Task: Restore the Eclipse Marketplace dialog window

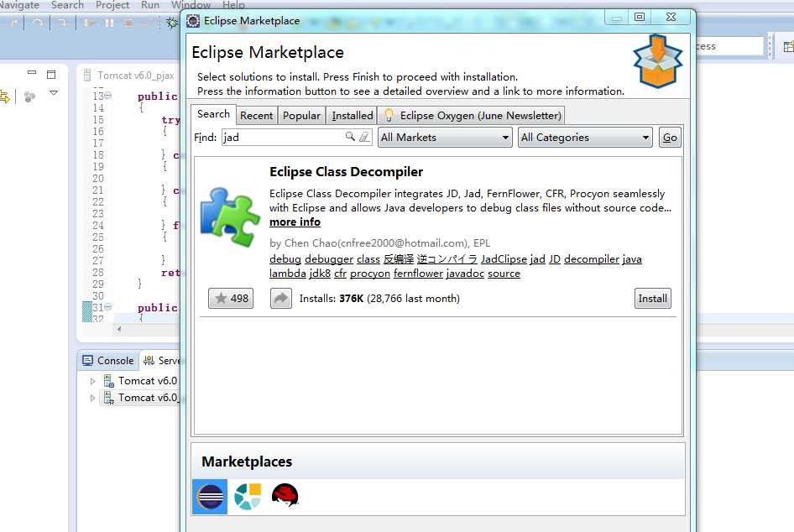Action: 640,17
